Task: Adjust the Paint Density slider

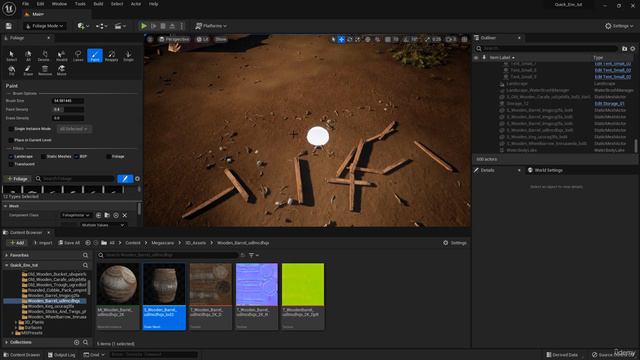Action: click(x=68, y=109)
